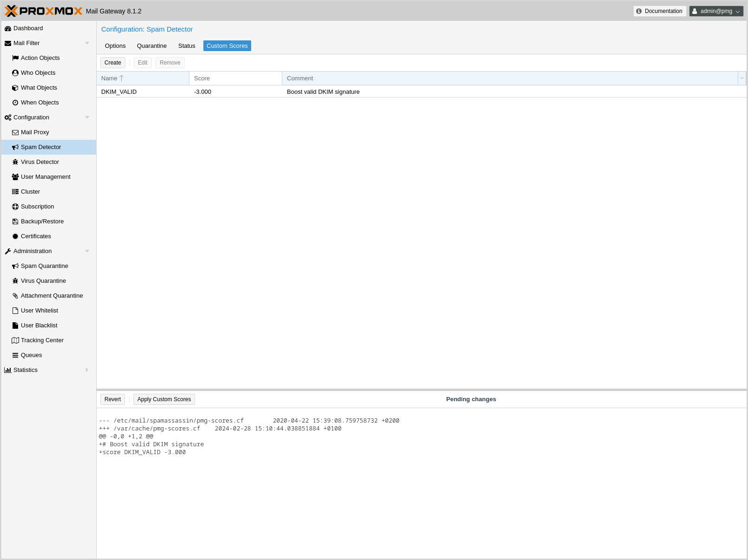
Task: Click the Attachment Quarantine paperclip icon
Action: pyautogui.click(x=15, y=296)
